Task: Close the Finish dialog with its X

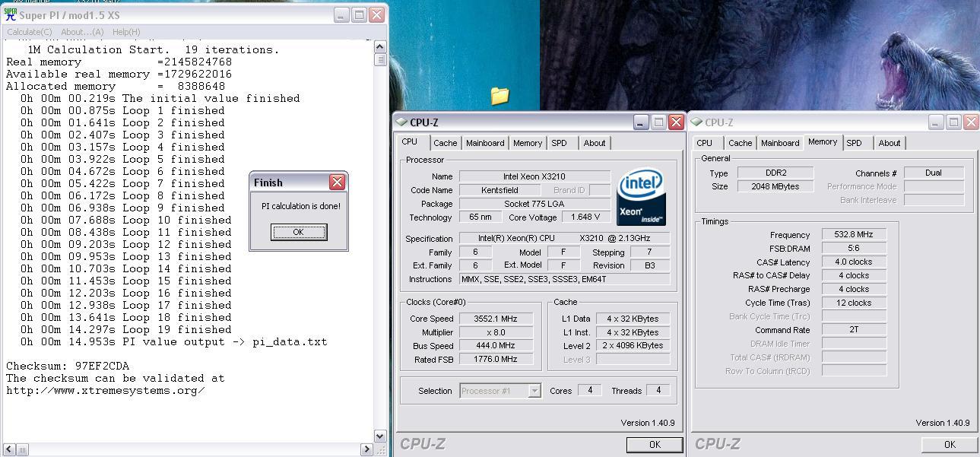Action: (x=338, y=182)
